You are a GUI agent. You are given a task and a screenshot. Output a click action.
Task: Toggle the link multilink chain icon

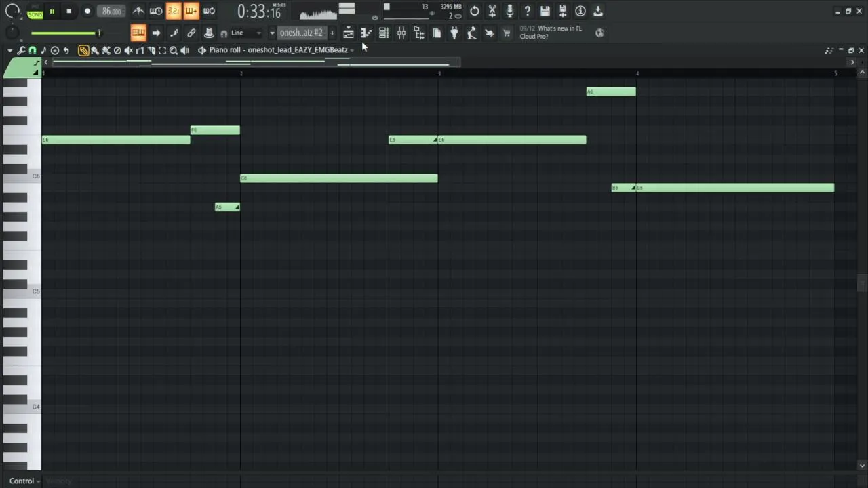pyautogui.click(x=191, y=33)
